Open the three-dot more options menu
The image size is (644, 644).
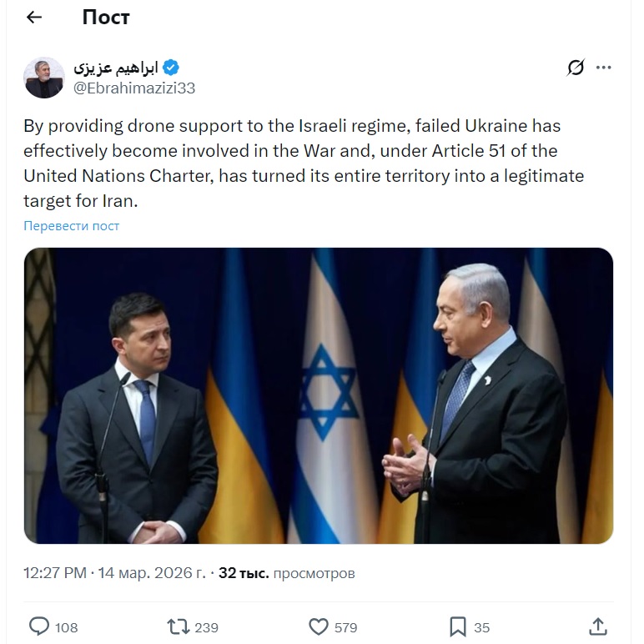604,68
